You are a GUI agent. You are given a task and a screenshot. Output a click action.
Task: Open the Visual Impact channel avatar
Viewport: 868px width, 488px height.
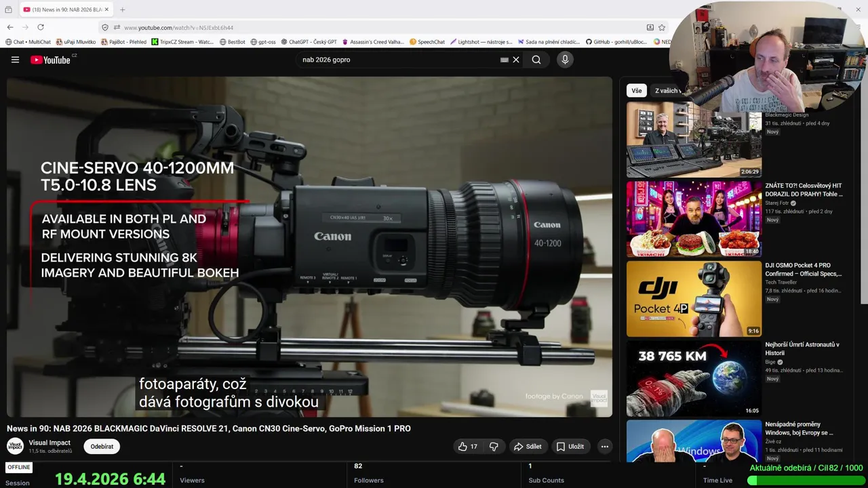pos(15,446)
